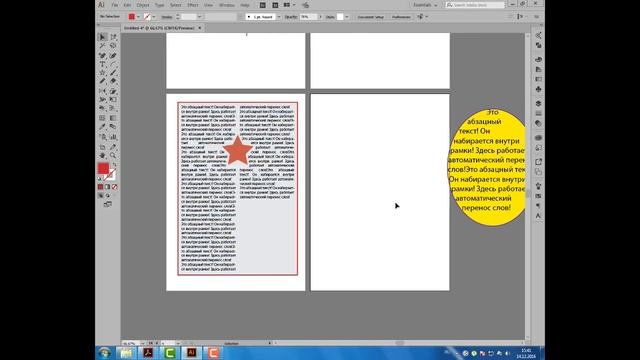Open Windows Start button

104,353
